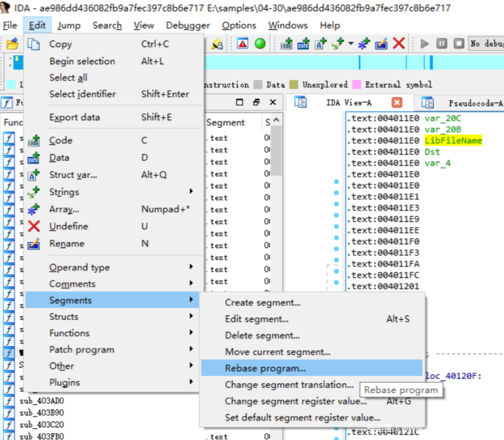Click the red warning triangle toolbar icon
The height and width of the screenshot is (440, 504).
point(242,44)
